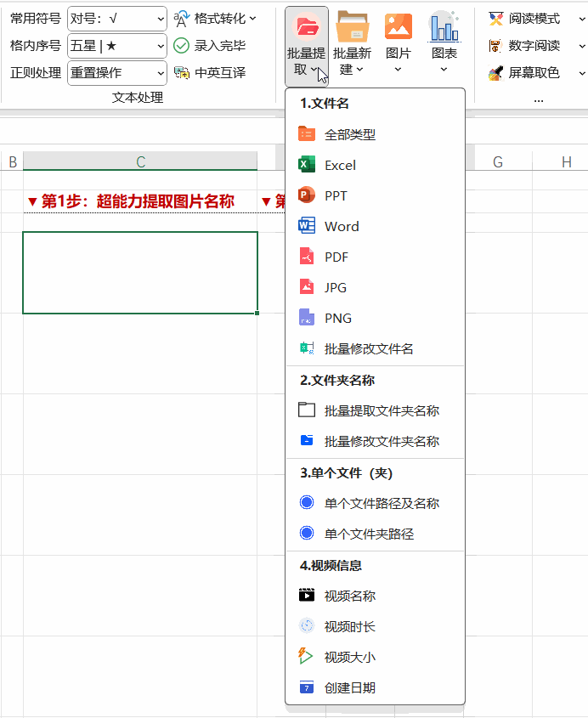Click the 正则处理 label
This screenshot has height=718, width=588.
[36, 73]
